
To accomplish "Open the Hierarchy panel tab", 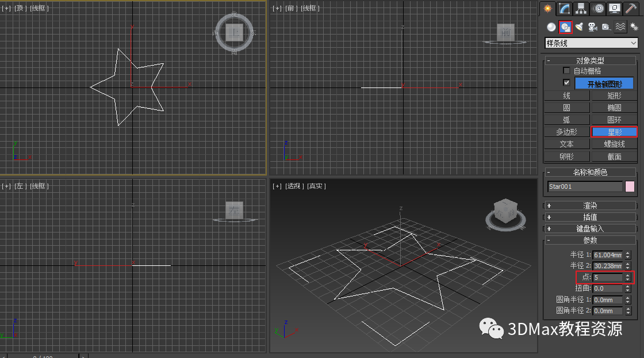I will [x=581, y=9].
